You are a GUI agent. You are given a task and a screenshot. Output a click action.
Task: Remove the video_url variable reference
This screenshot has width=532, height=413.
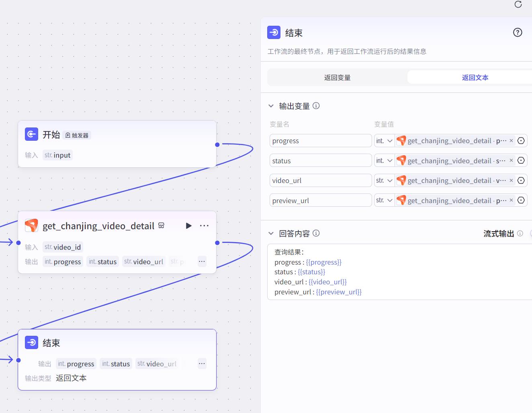[511, 181]
